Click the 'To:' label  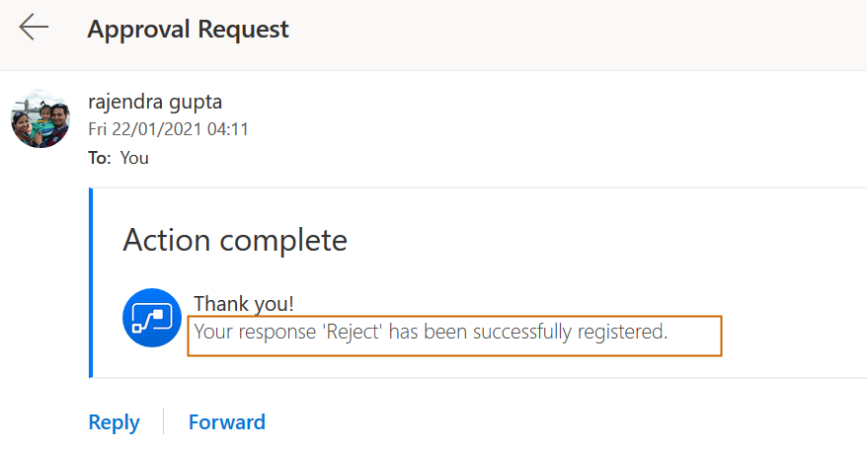(99, 157)
